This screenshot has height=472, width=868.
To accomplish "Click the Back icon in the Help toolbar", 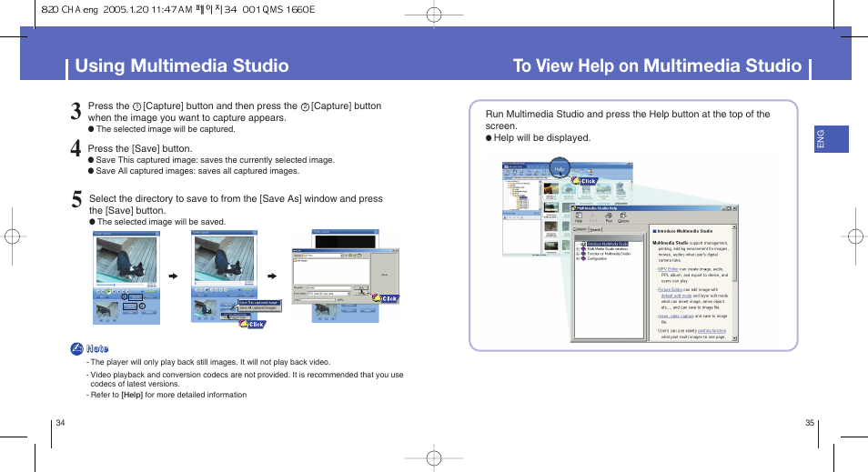I will (593, 217).
